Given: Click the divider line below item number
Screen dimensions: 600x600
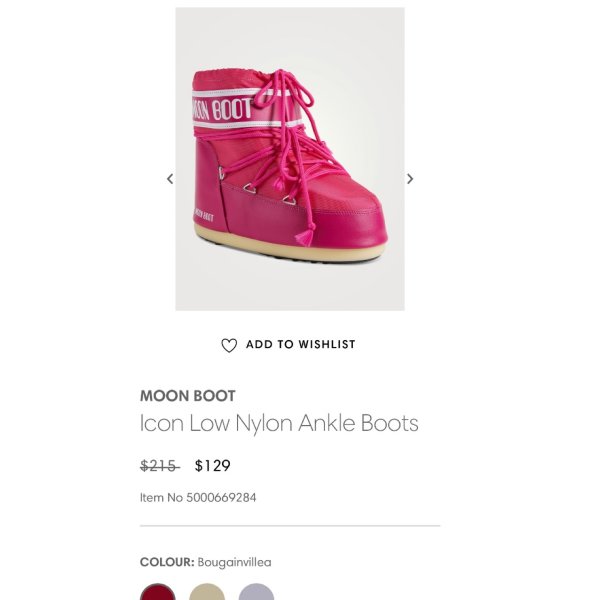Looking at the screenshot, I should point(290,526).
